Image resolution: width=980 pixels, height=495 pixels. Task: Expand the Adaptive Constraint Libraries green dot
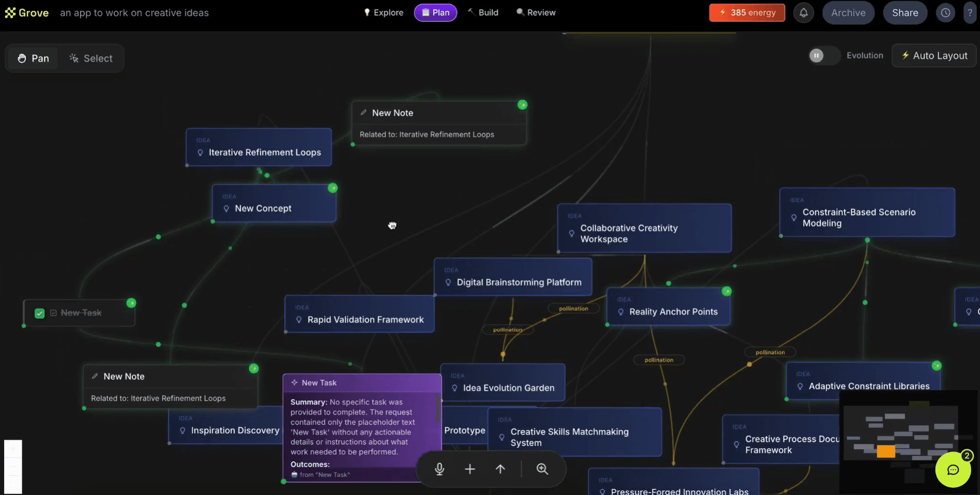pyautogui.click(x=936, y=366)
